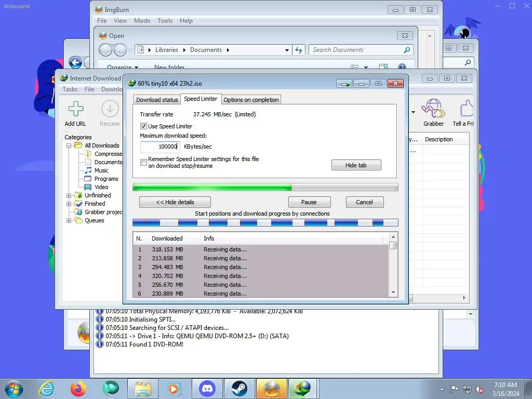Image resolution: width=532 pixels, height=399 pixels.
Task: Launch Internet Explorer from the taskbar
Action: point(46,389)
